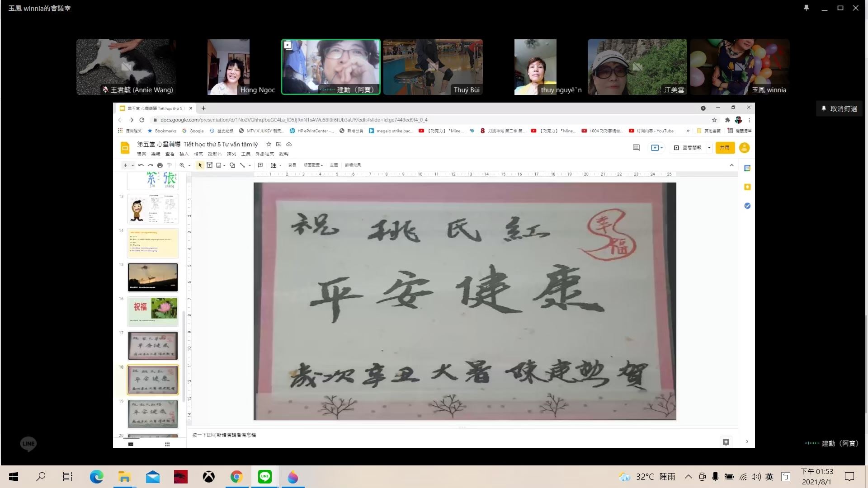Click the zoom magnifier tool
This screenshot has height=488, width=868.
click(182, 165)
